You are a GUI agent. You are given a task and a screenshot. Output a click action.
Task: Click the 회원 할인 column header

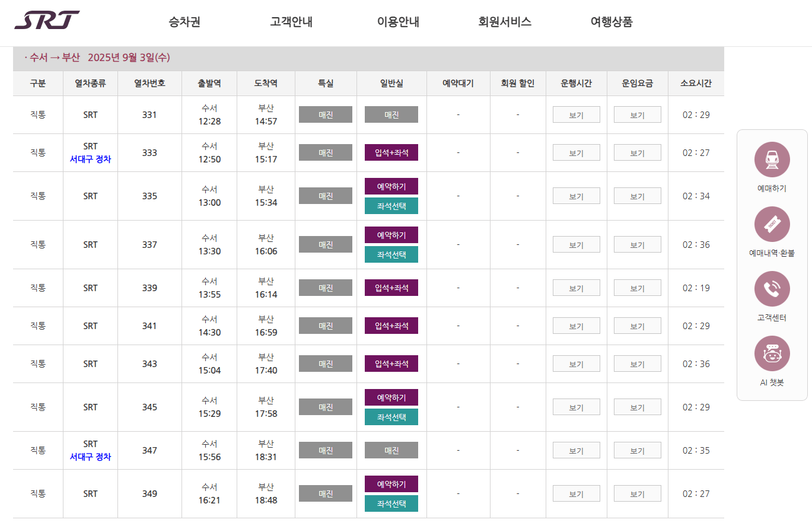[x=518, y=84]
